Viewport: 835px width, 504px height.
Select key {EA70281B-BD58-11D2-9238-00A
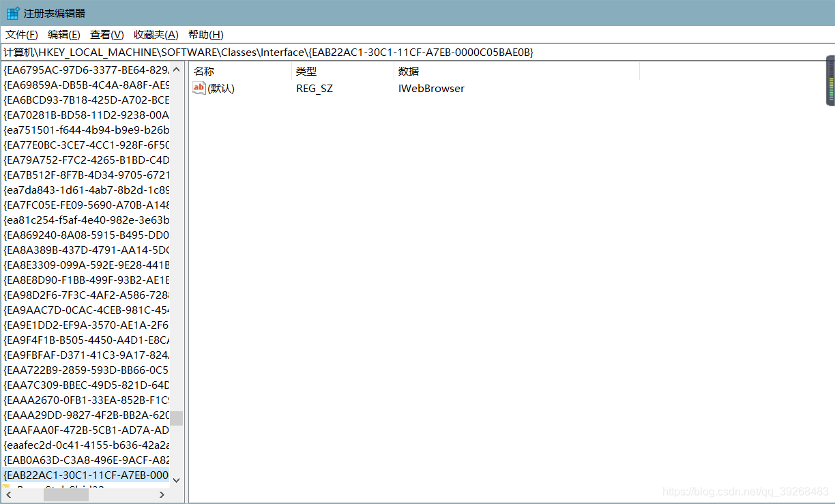(x=86, y=115)
